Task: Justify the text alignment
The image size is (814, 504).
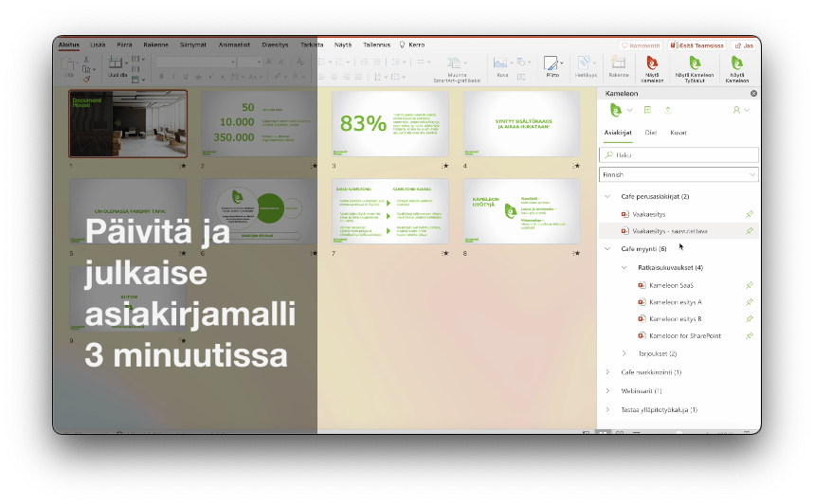Action: point(359,77)
